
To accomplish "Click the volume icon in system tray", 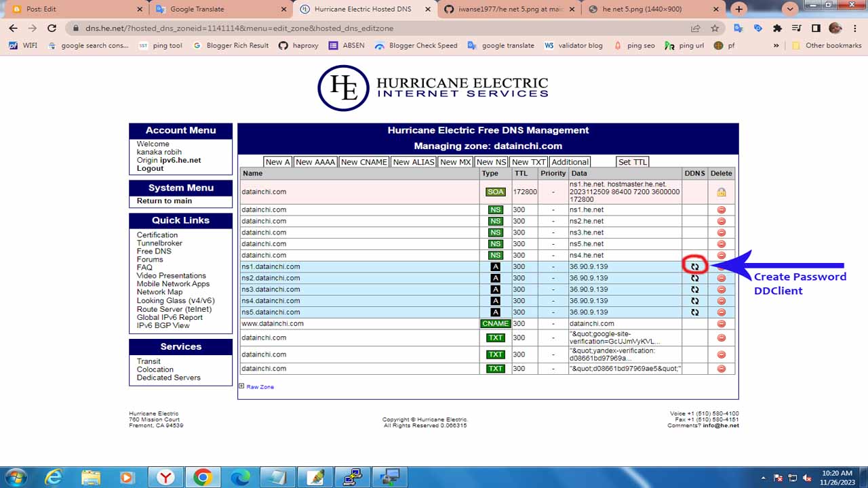I will click(808, 478).
